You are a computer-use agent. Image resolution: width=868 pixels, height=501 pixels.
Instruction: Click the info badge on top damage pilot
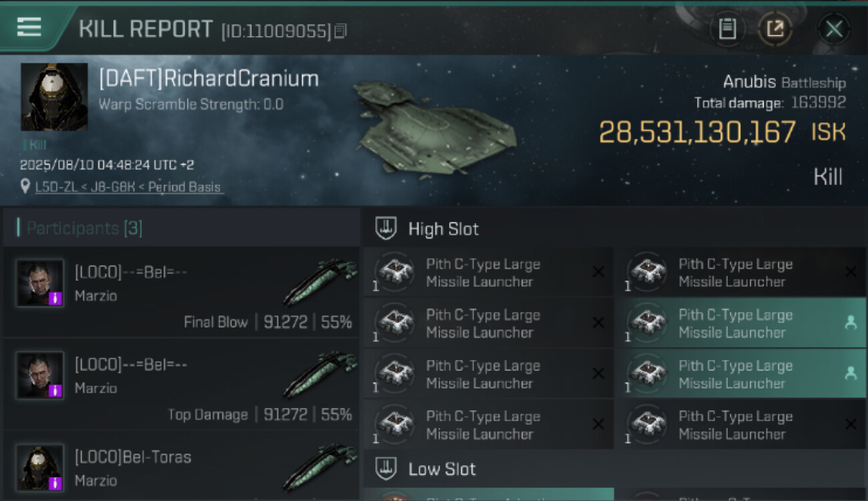pyautogui.click(x=57, y=390)
